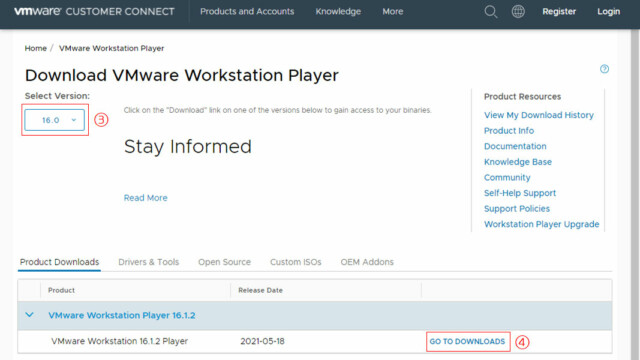640x360 pixels.
Task: Select the Custom ISOs tab
Action: pos(296,262)
